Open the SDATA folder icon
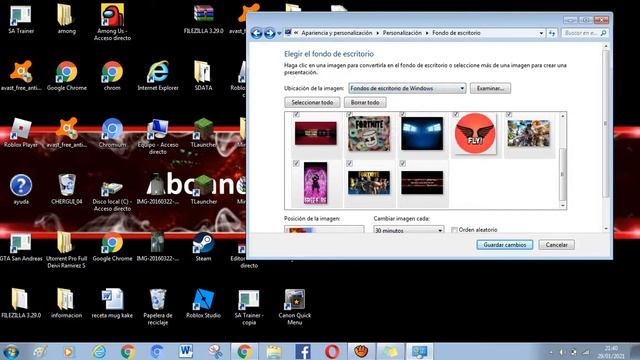 [x=203, y=76]
